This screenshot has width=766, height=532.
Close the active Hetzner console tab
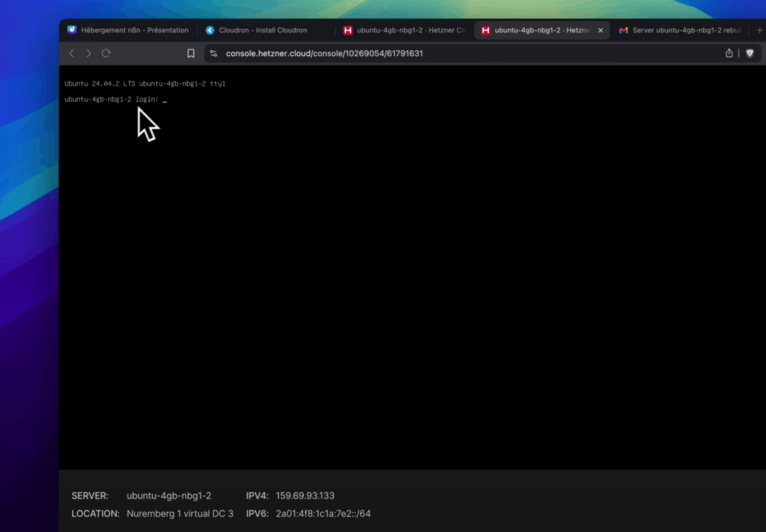[601, 31]
